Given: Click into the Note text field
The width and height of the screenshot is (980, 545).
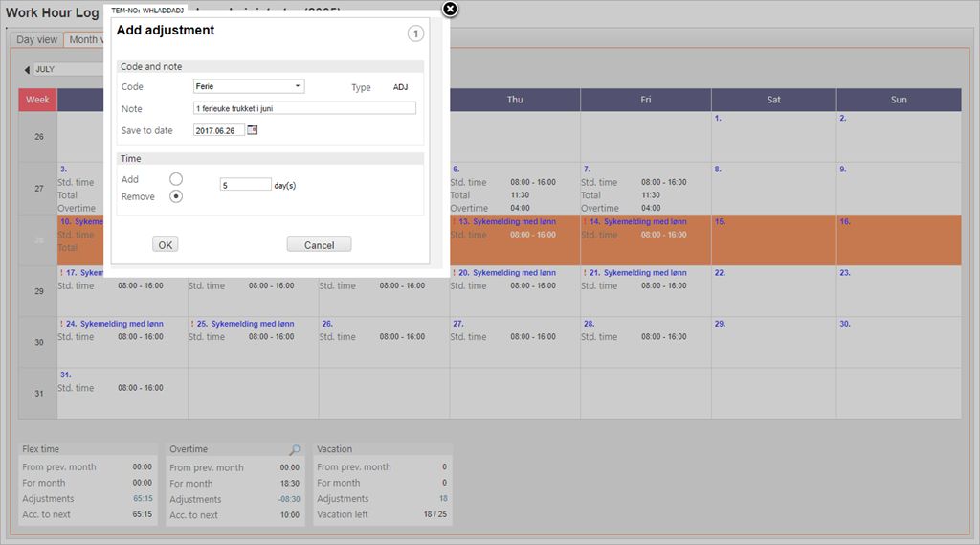Looking at the screenshot, I should [304, 109].
